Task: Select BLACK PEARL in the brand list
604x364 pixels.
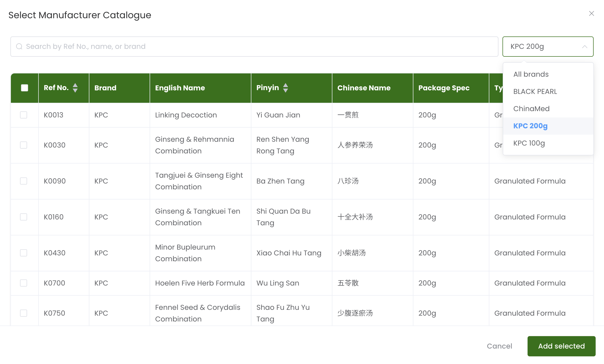Action: click(535, 91)
